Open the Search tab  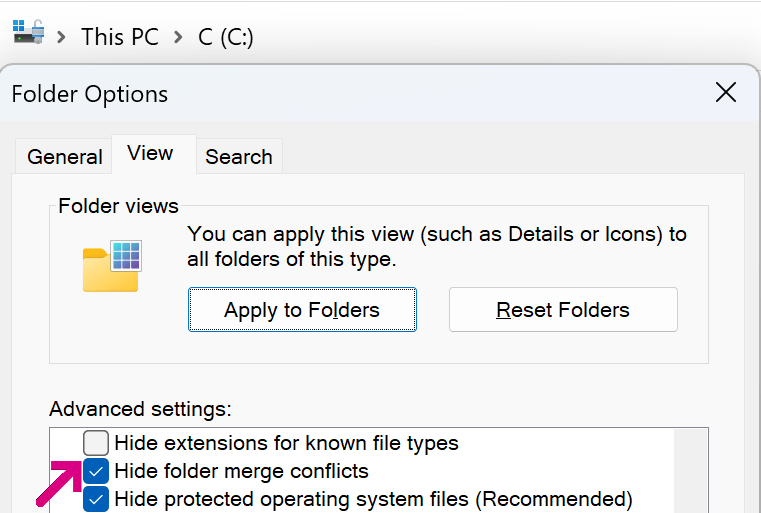(238, 157)
